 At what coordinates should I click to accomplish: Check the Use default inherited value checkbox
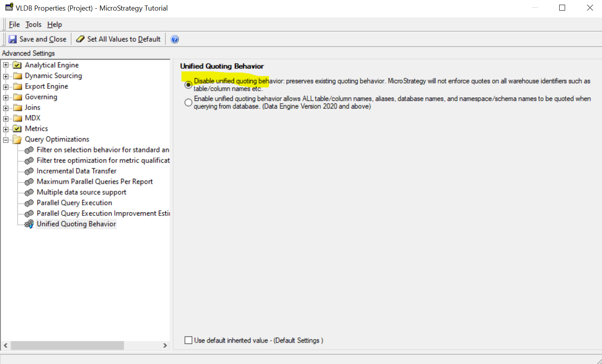coord(188,340)
